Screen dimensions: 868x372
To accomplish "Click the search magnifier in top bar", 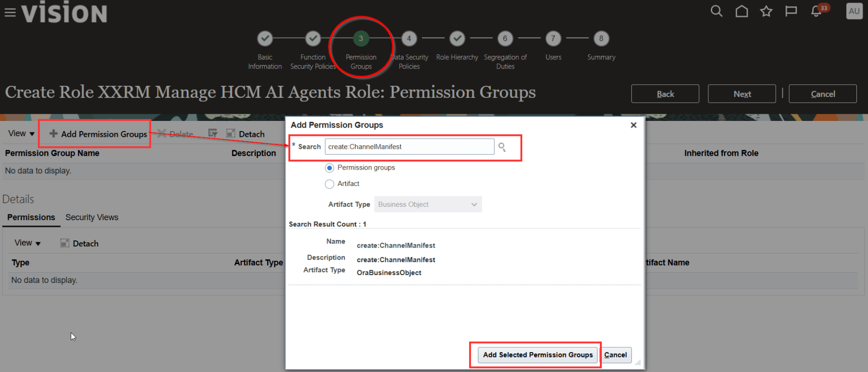I will coord(717,11).
